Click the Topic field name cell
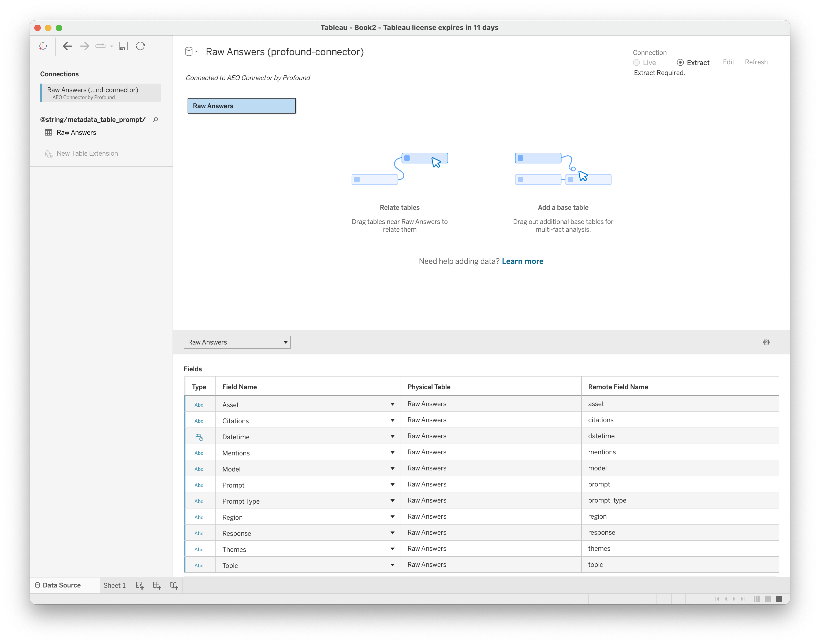This screenshot has height=644, width=820. (x=308, y=565)
